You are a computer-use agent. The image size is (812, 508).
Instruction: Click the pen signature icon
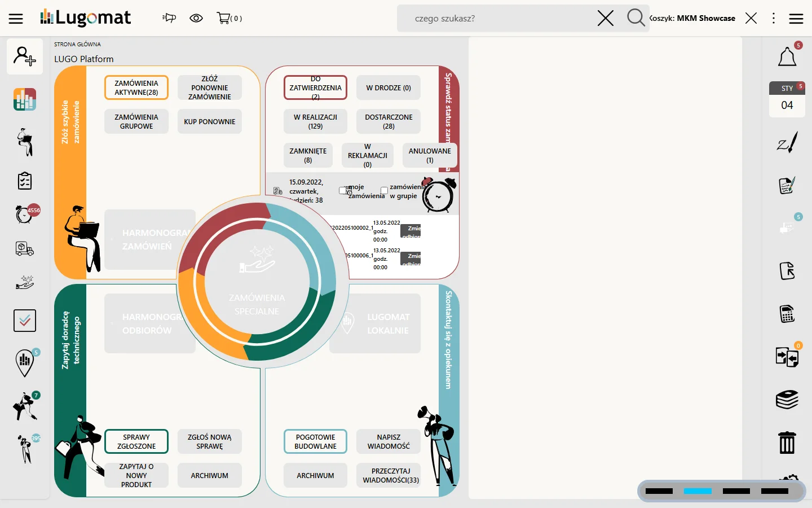coord(787,142)
